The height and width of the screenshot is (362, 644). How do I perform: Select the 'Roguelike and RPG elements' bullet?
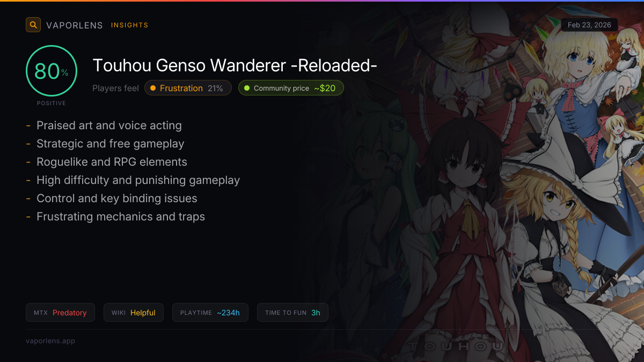point(112,162)
